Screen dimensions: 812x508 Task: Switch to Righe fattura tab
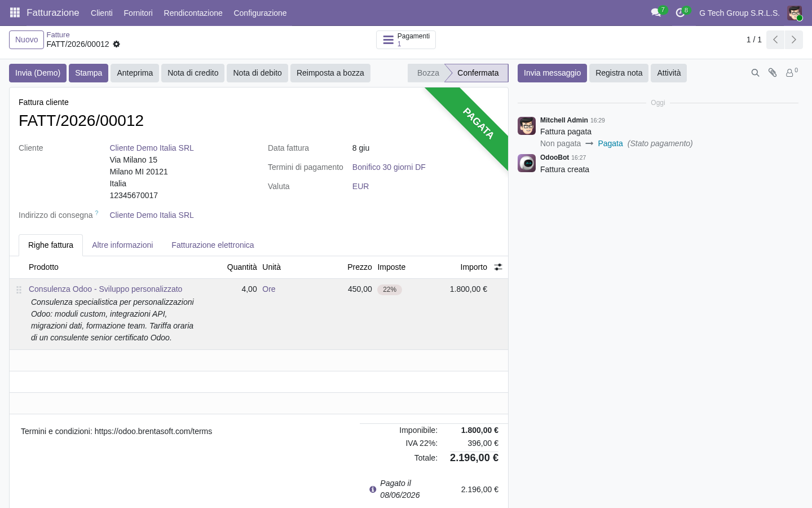coord(51,245)
